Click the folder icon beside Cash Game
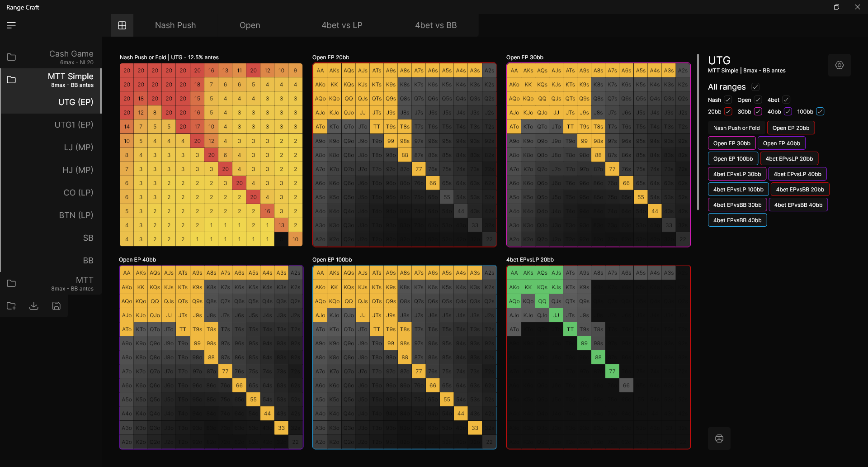Screen dimensions: 868x467 tap(11, 57)
